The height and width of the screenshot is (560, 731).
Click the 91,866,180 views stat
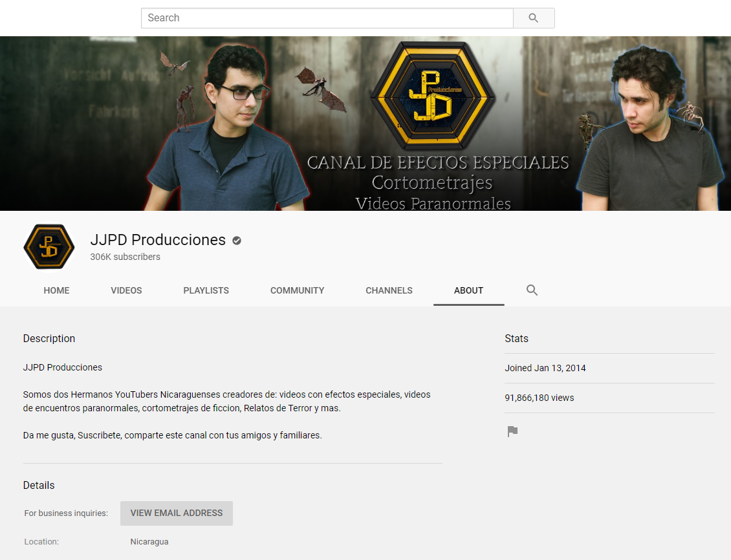(540, 398)
